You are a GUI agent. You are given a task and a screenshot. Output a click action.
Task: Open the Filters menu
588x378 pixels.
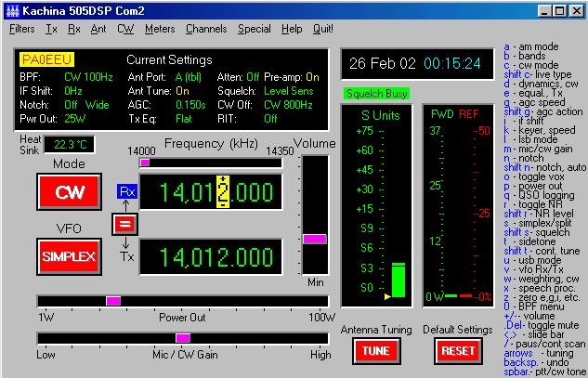[x=21, y=29]
